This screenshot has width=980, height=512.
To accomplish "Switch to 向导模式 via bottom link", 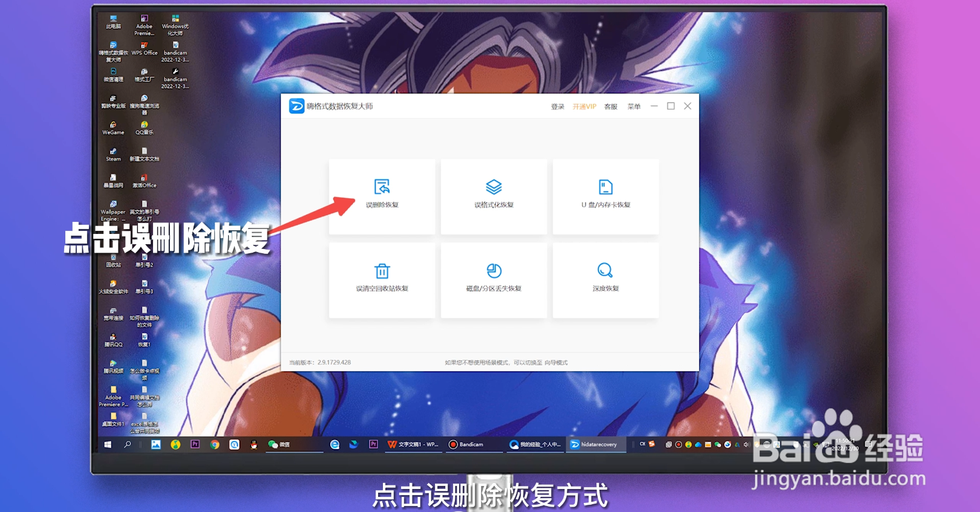I will coord(556,363).
